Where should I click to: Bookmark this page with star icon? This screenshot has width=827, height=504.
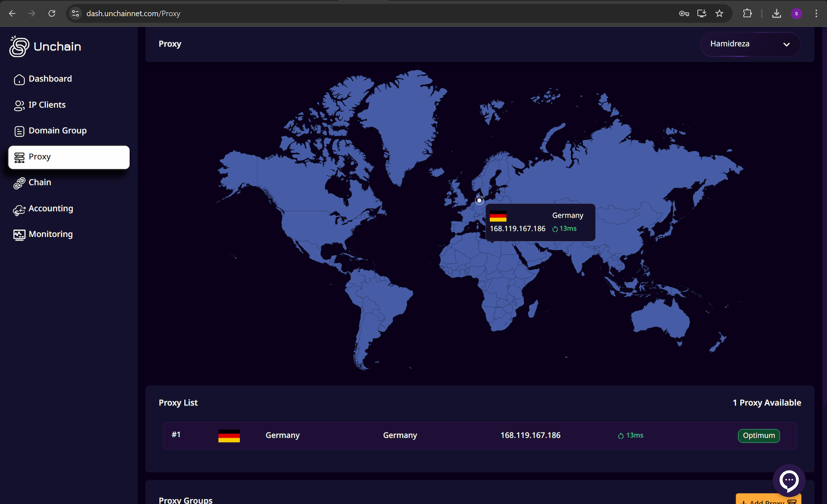coord(719,13)
